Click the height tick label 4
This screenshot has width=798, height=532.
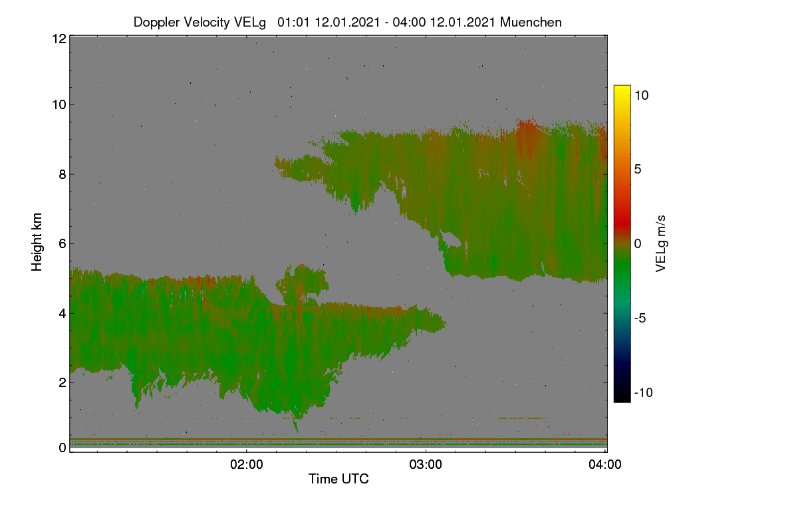click(63, 313)
